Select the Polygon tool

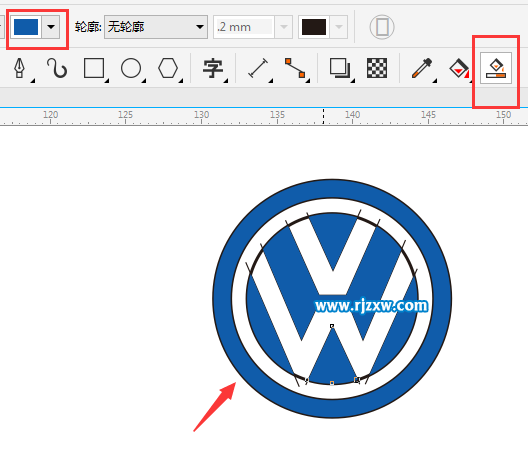pyautogui.click(x=168, y=68)
